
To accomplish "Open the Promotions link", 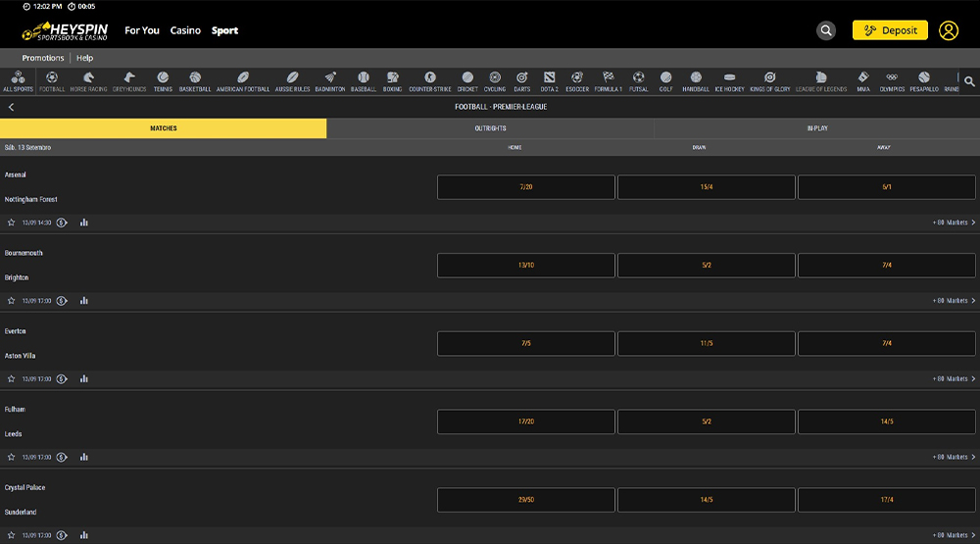I will click(x=43, y=58).
